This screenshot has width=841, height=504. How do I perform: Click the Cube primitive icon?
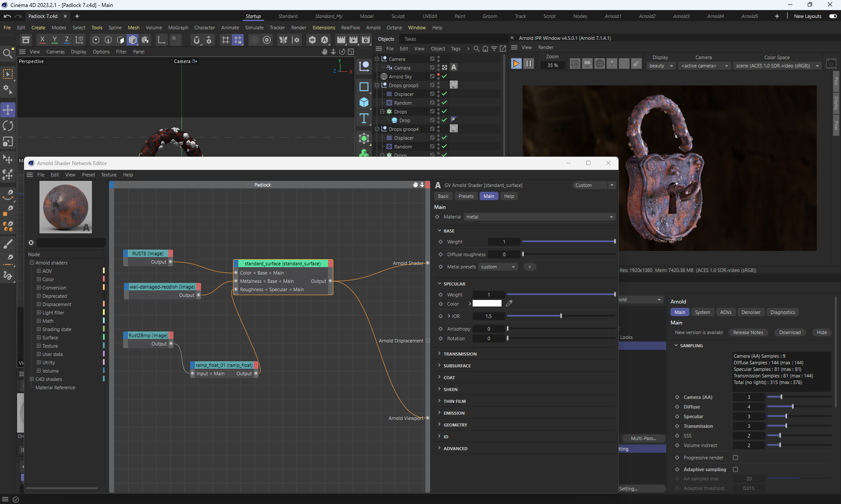tap(364, 102)
